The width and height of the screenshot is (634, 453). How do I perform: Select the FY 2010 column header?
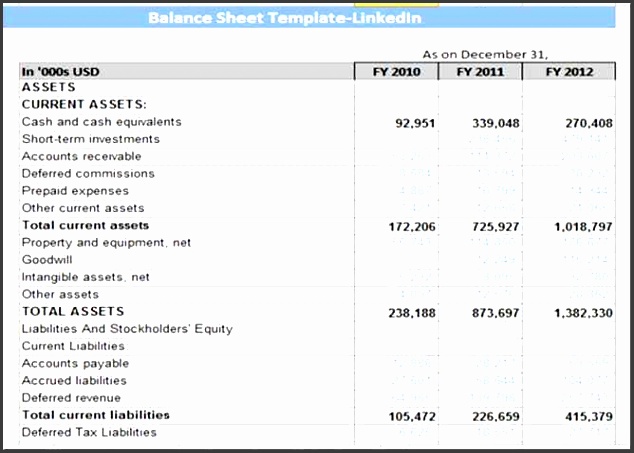(x=397, y=72)
